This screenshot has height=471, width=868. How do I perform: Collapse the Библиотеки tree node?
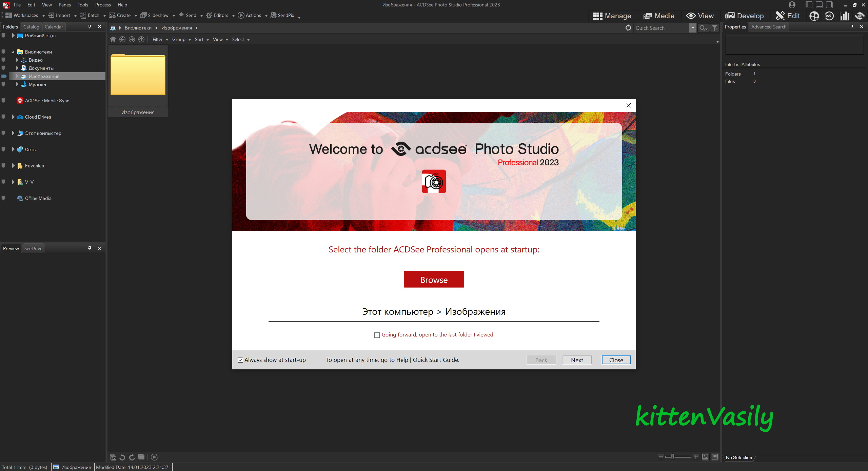point(13,52)
